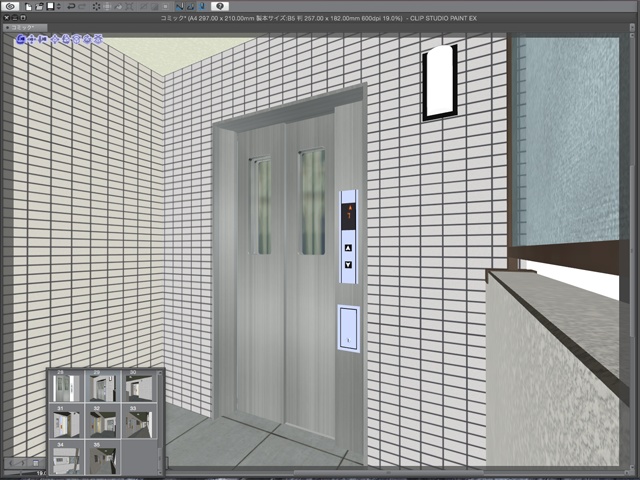Viewport: 640px width, 480px height.
Task: Click preset list scroll-down arrow
Action: [x=160, y=473]
